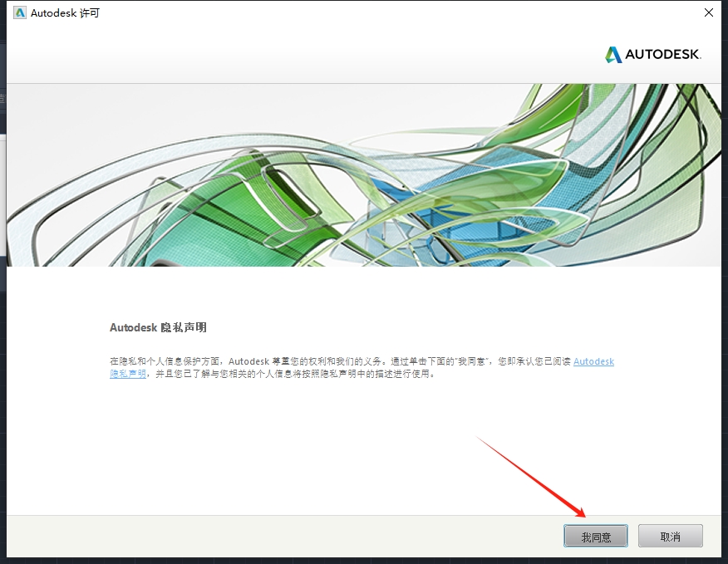The image size is (728, 564).
Task: Click the AUTODESK wordmark beside the logo
Action: coord(663,55)
